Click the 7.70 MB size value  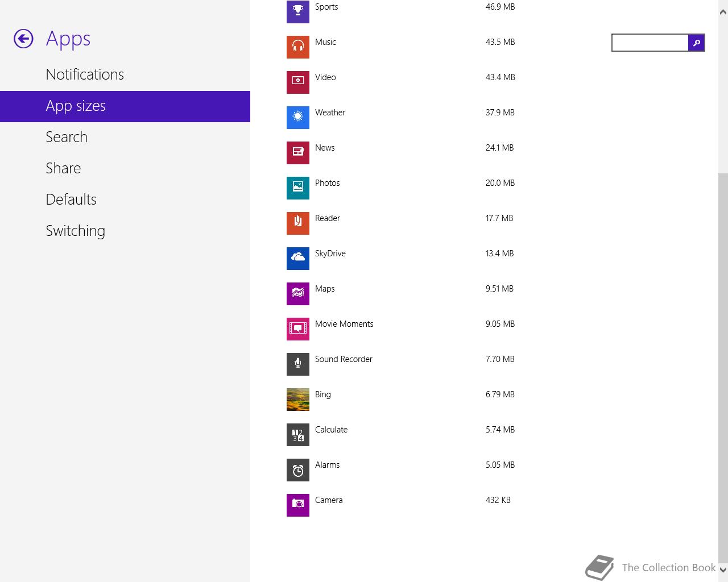pyautogui.click(x=500, y=359)
